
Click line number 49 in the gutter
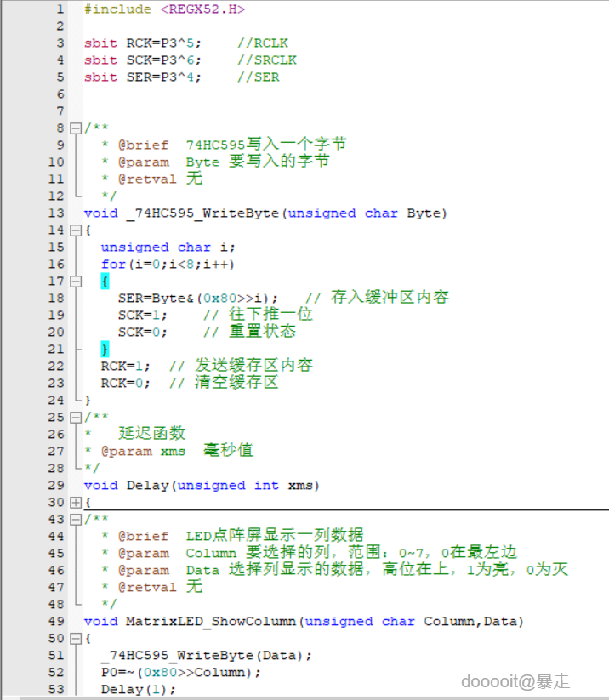click(56, 622)
